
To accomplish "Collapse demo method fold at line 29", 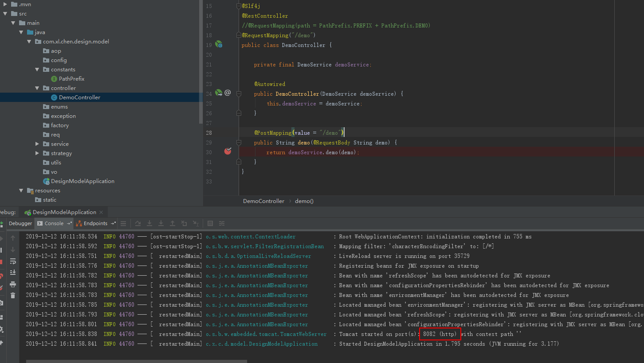I will coord(239,143).
